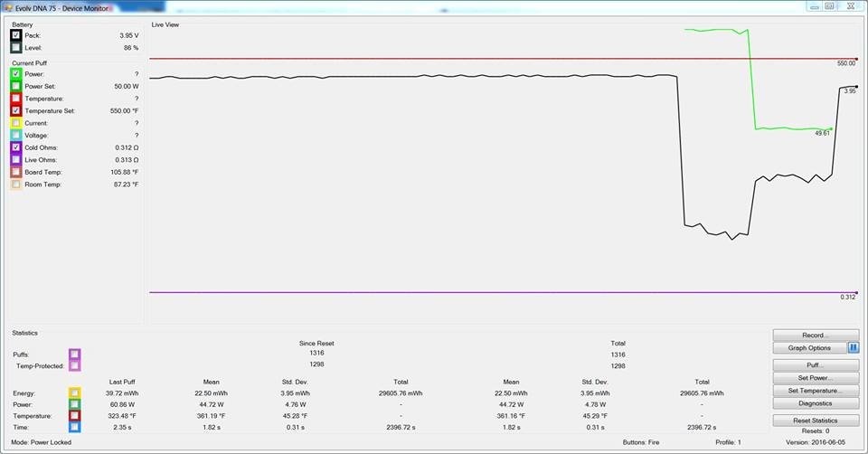Open the Record... dialog
The width and height of the screenshot is (868, 454).
click(x=816, y=336)
